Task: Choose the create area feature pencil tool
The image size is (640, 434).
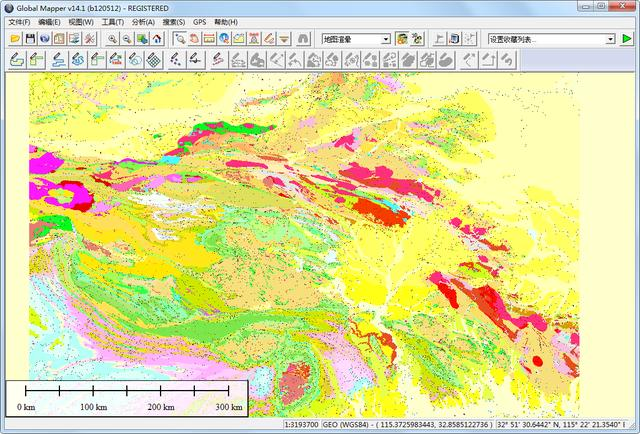Action: click(17, 60)
